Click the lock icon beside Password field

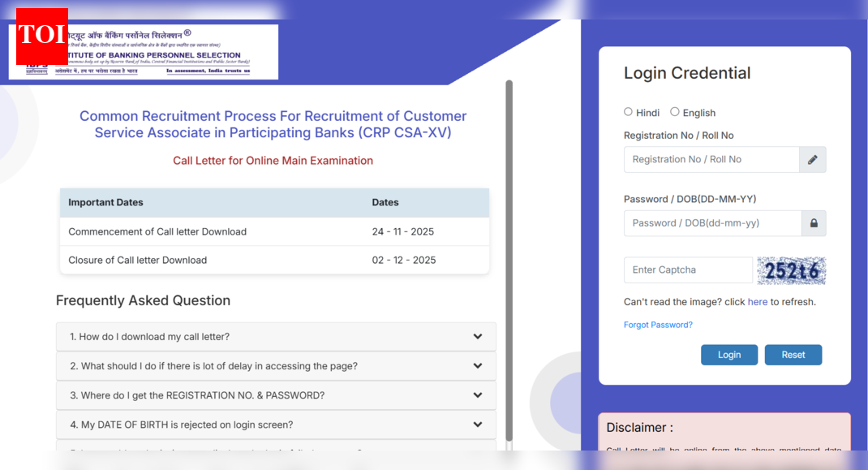[814, 223]
